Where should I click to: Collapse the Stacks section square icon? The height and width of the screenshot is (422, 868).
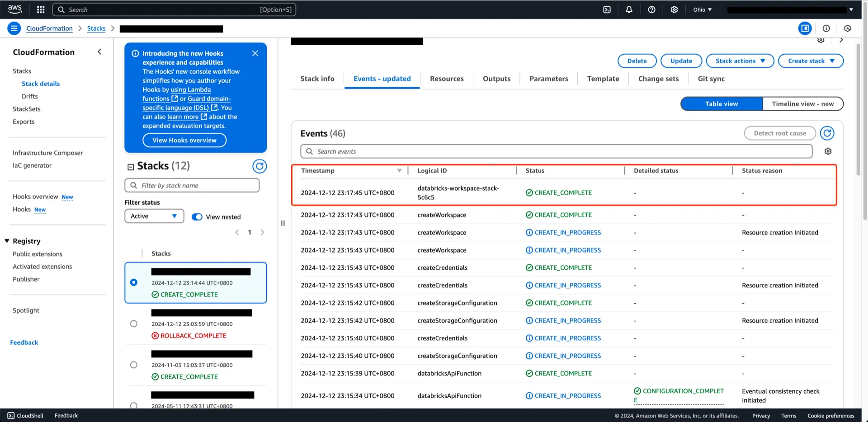(131, 167)
